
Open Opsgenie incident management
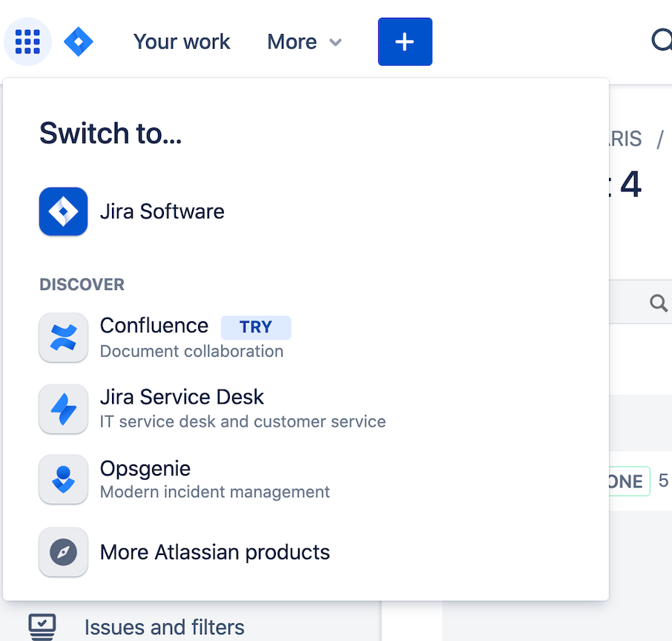pyautogui.click(x=145, y=468)
